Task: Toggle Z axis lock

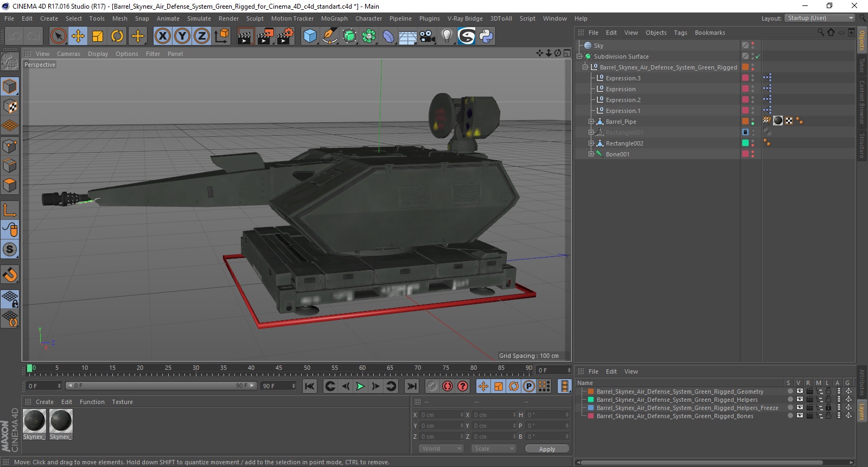Action: (202, 36)
